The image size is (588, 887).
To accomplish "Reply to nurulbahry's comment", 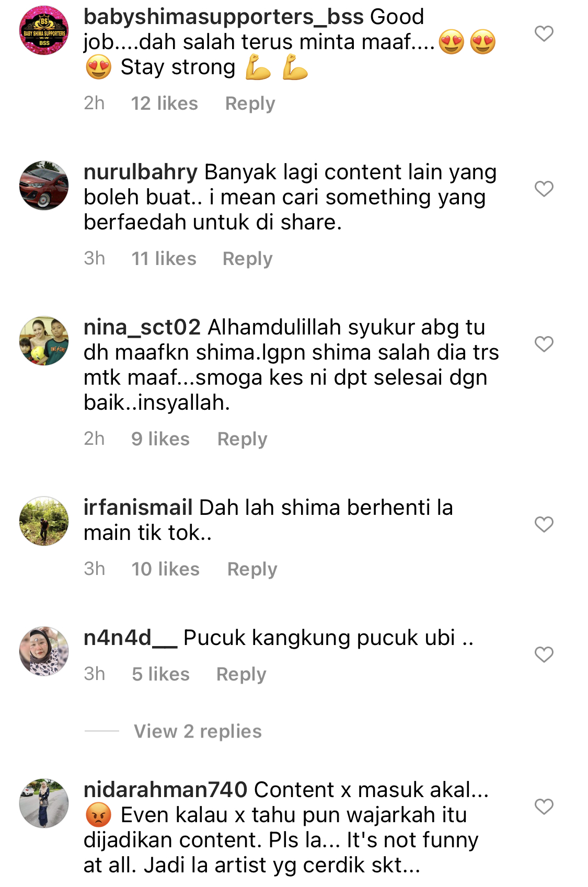I will click(247, 259).
